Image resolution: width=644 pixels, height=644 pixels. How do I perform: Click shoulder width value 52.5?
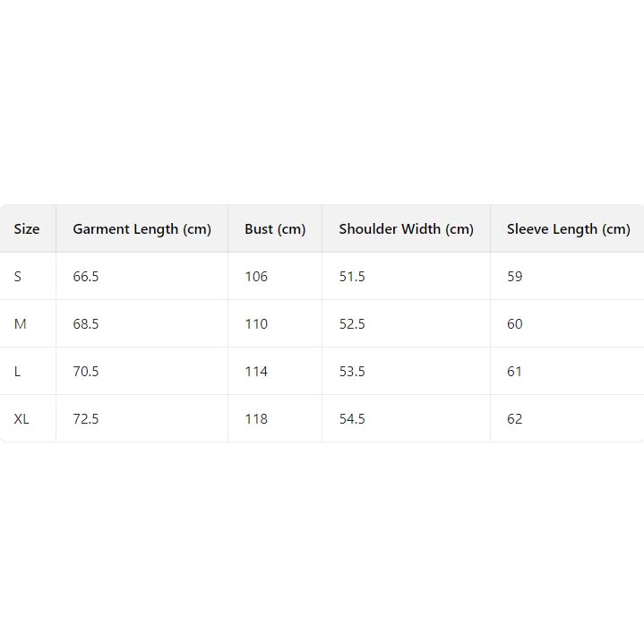click(352, 324)
